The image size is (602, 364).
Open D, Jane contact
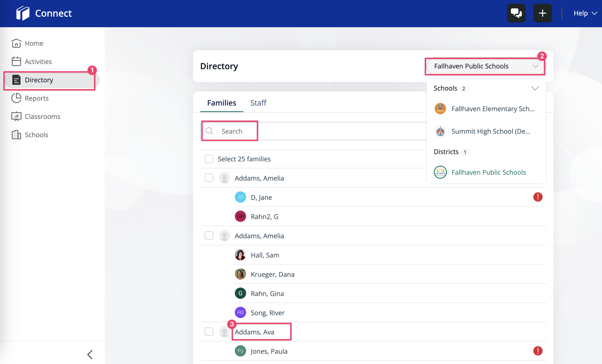point(261,197)
